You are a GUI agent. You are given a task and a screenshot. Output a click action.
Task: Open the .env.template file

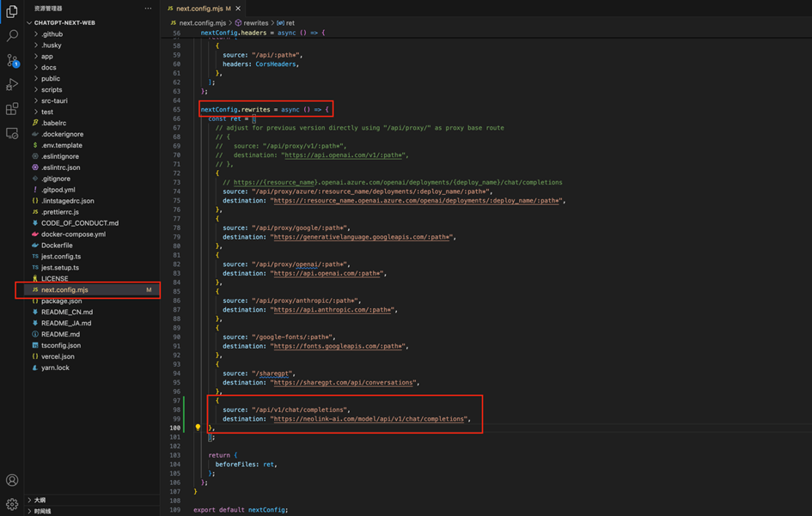point(62,145)
